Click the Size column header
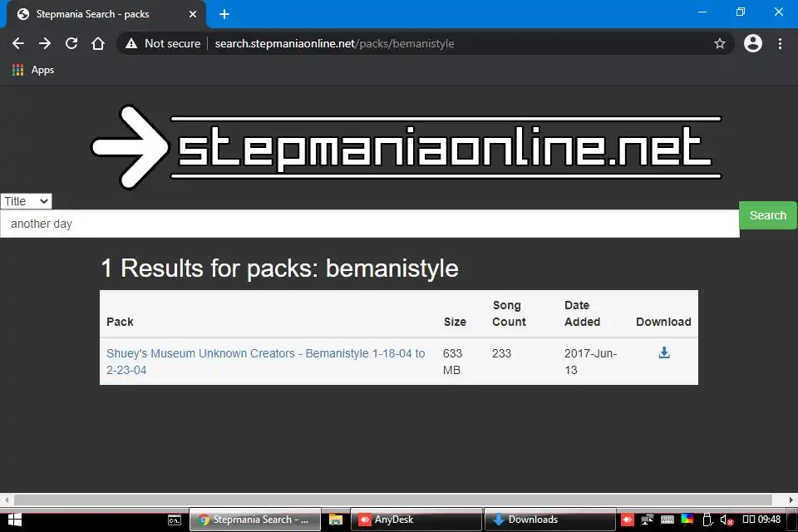The image size is (798, 532). (455, 322)
